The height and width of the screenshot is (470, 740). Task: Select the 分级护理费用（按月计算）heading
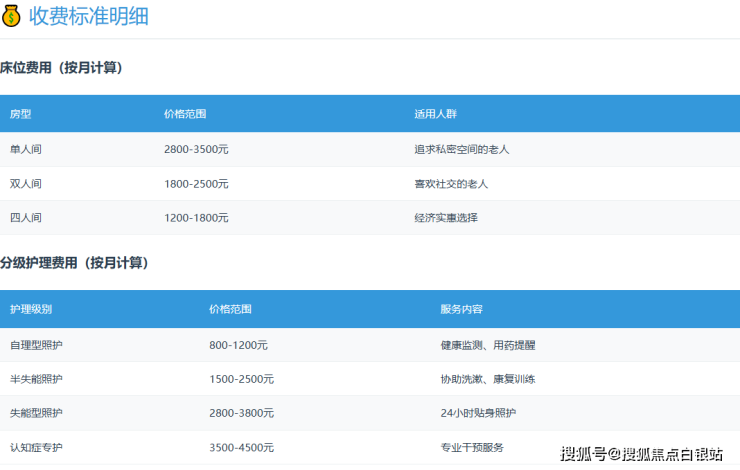pyautogui.click(x=74, y=263)
